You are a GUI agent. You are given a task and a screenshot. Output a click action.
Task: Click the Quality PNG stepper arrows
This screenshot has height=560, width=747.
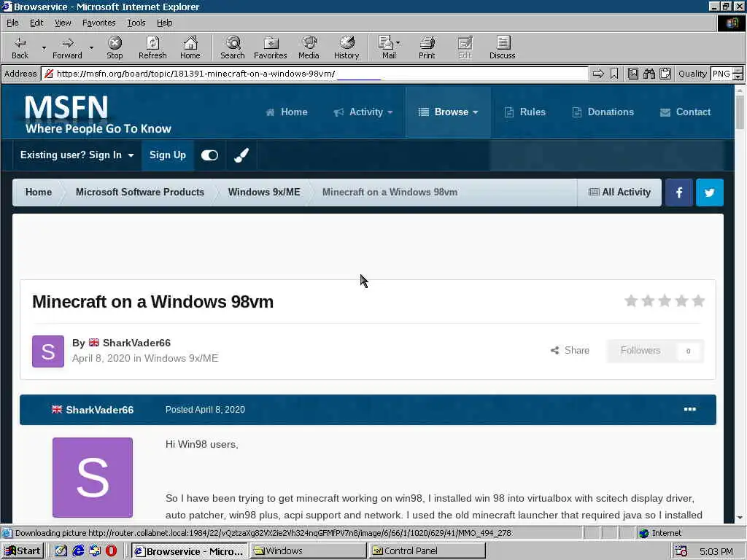738,74
